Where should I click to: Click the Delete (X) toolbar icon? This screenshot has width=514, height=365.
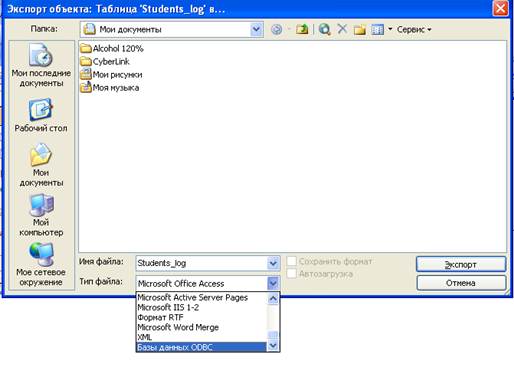[342, 29]
